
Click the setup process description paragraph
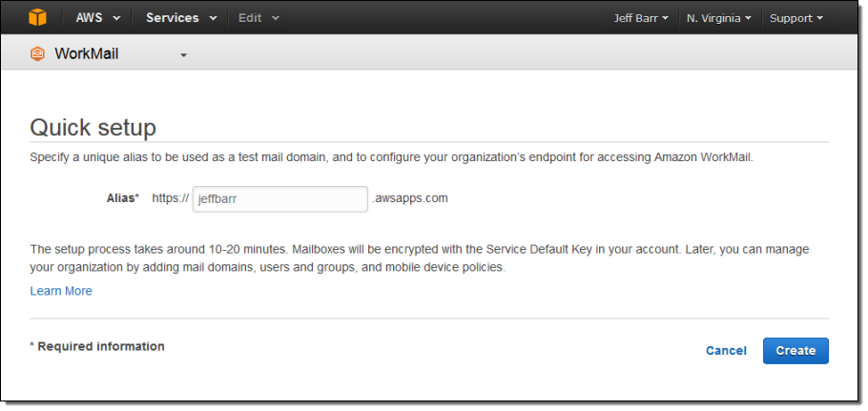click(x=419, y=258)
